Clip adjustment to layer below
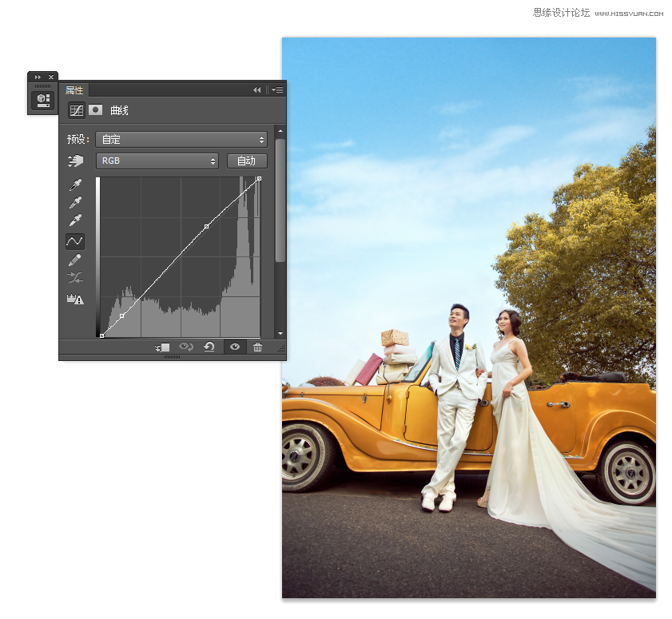This screenshot has height=619, width=672. coord(162,347)
